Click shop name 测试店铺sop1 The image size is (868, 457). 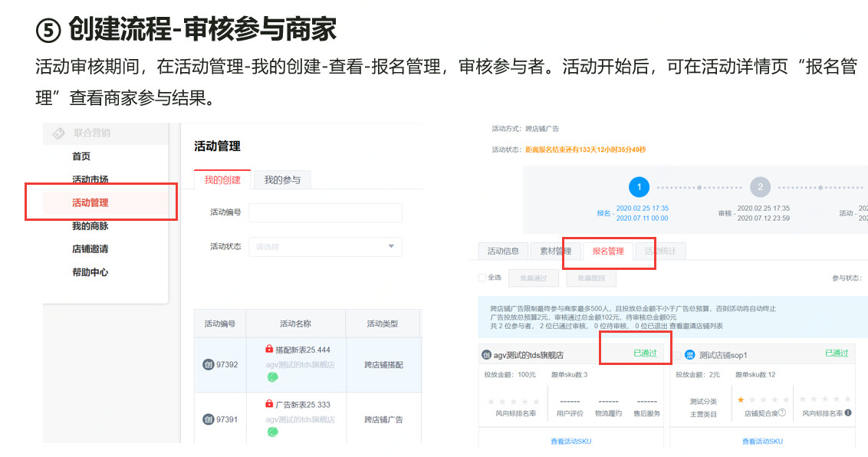point(723,355)
